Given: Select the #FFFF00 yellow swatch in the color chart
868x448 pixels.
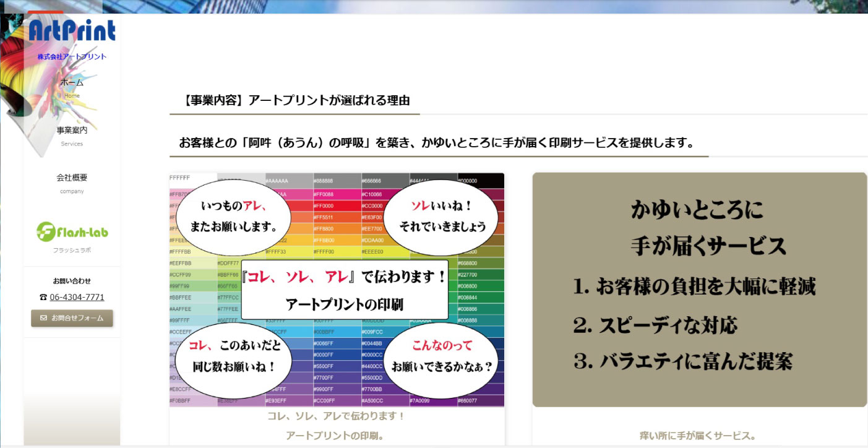Looking at the screenshot, I should (x=337, y=251).
